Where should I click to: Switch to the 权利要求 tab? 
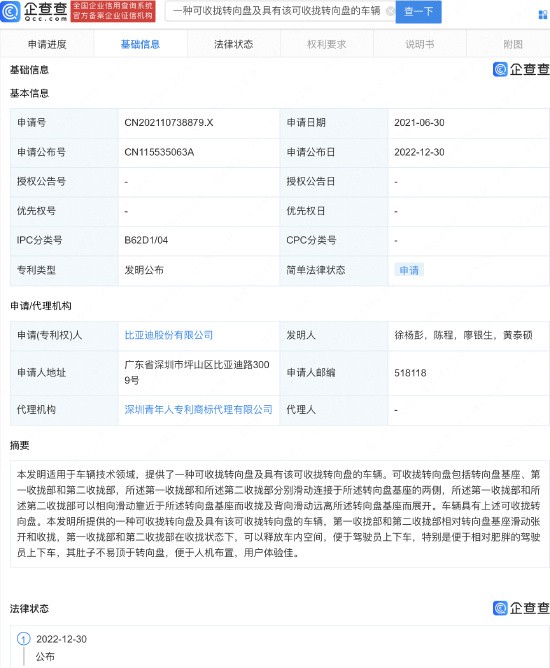(327, 44)
